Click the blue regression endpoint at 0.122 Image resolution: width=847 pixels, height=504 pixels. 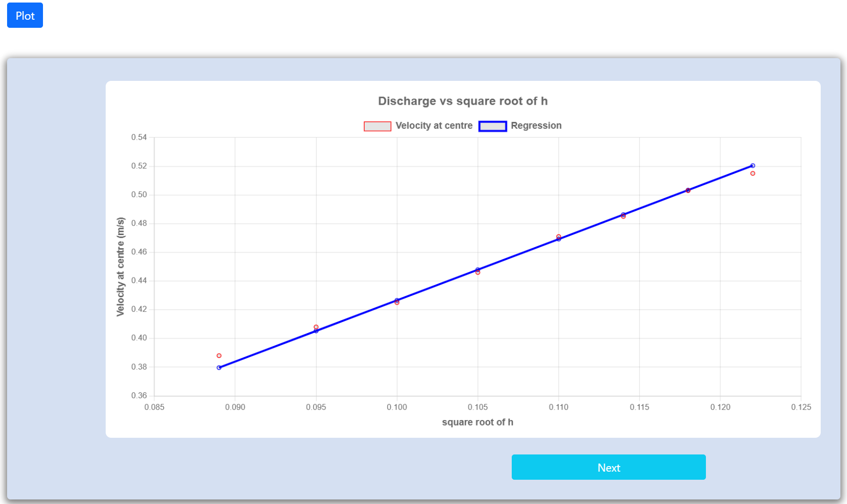tap(752, 166)
